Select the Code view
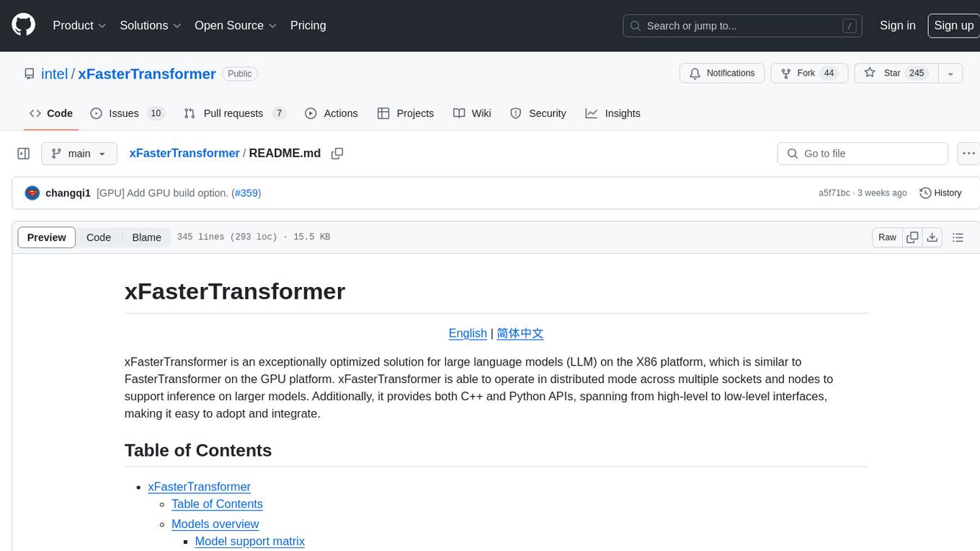This screenshot has height=551, width=980. (x=99, y=237)
